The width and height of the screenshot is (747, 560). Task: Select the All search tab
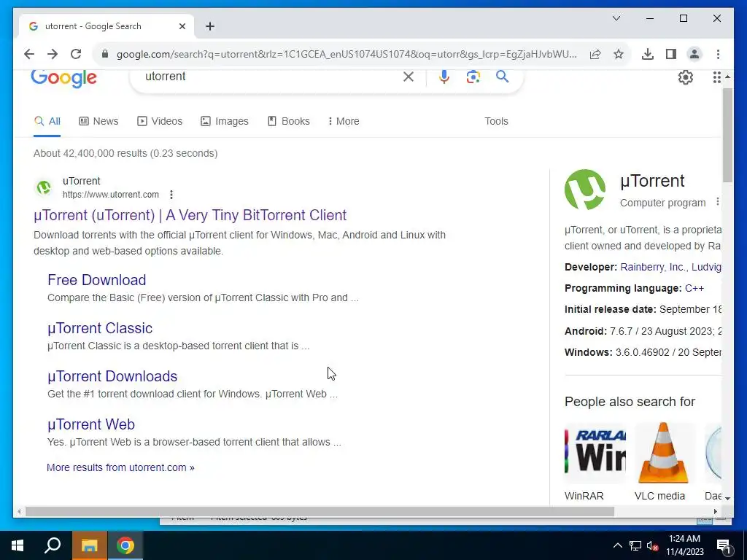point(47,122)
